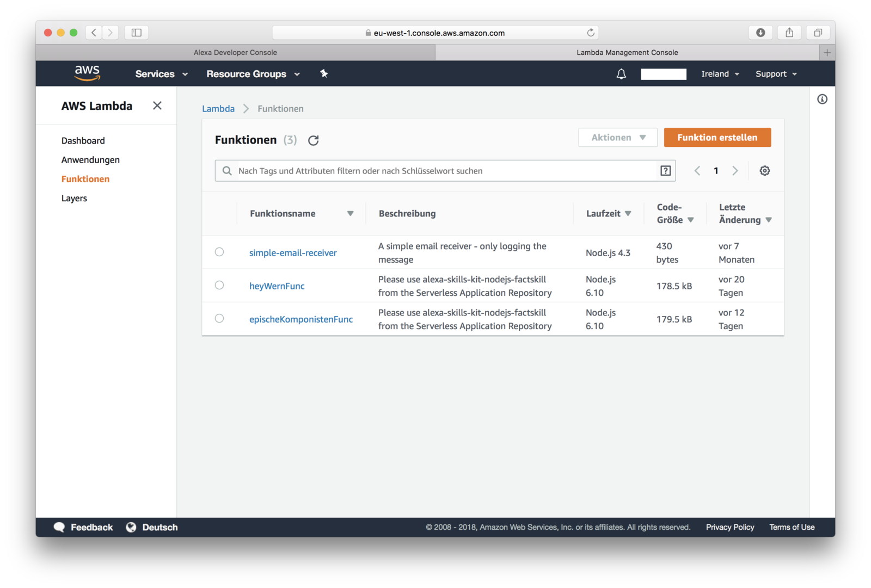Open the info panel icon

[822, 99]
